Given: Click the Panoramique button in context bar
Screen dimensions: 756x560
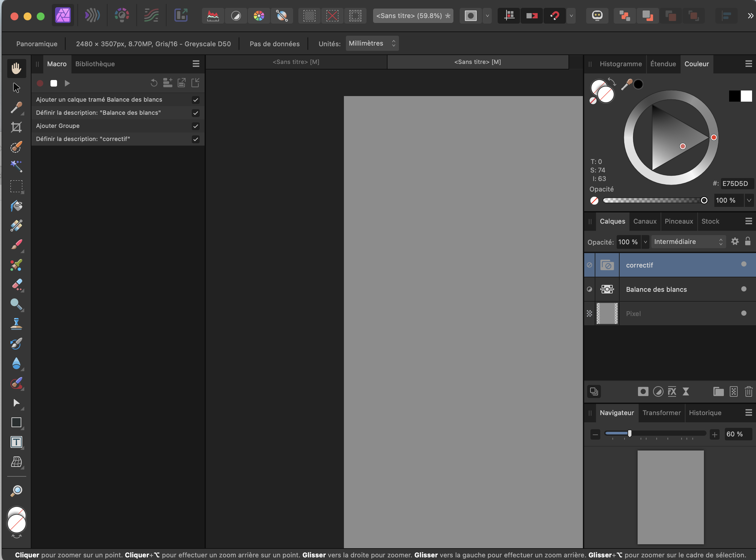Looking at the screenshot, I should click(x=37, y=44).
